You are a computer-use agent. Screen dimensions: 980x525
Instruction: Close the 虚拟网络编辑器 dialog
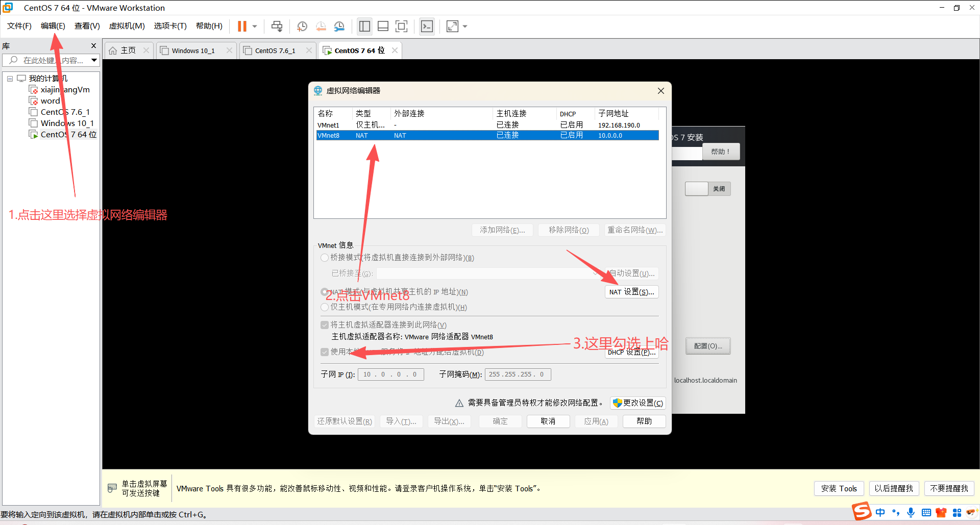point(661,91)
